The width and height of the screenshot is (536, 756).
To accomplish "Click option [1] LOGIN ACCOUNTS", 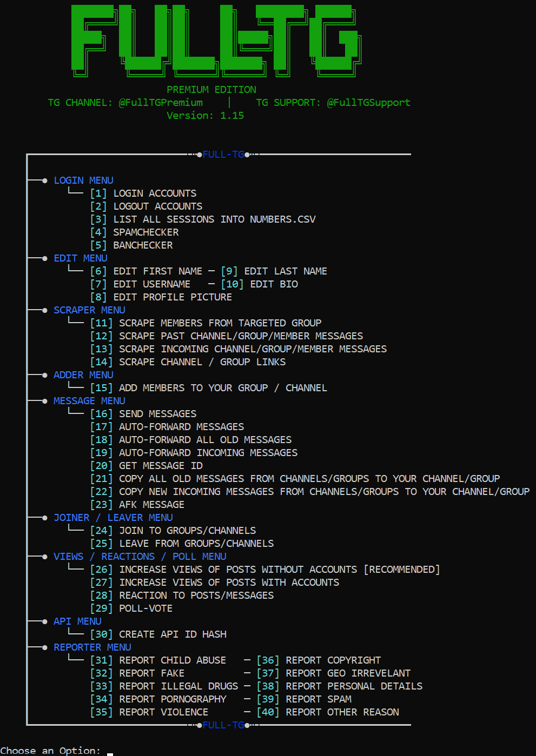I will [143, 193].
